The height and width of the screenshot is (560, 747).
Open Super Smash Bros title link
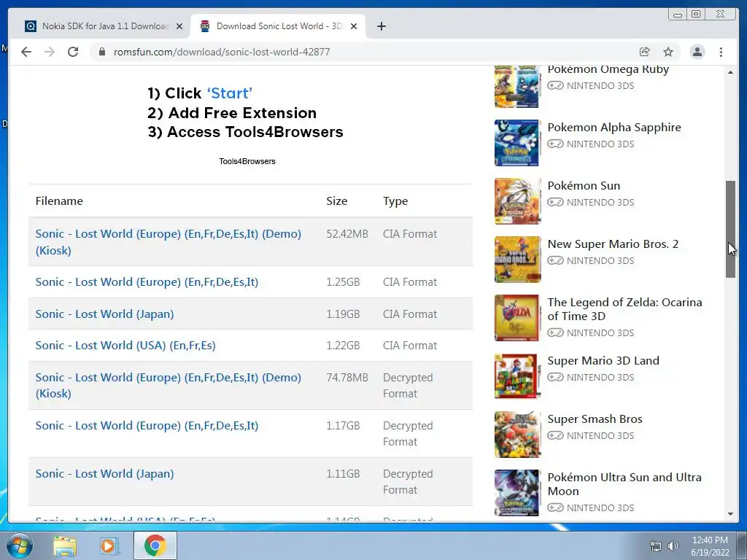pyautogui.click(x=595, y=419)
